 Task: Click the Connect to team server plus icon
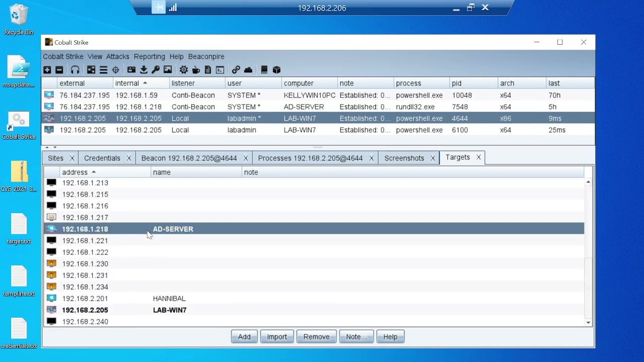coord(47,70)
